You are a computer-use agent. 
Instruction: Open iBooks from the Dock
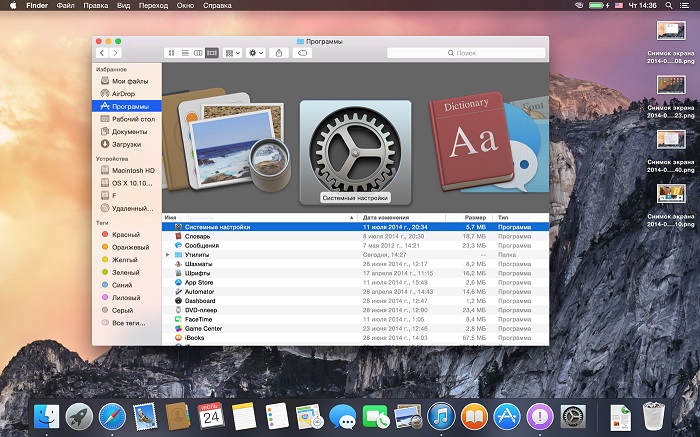[x=474, y=417]
